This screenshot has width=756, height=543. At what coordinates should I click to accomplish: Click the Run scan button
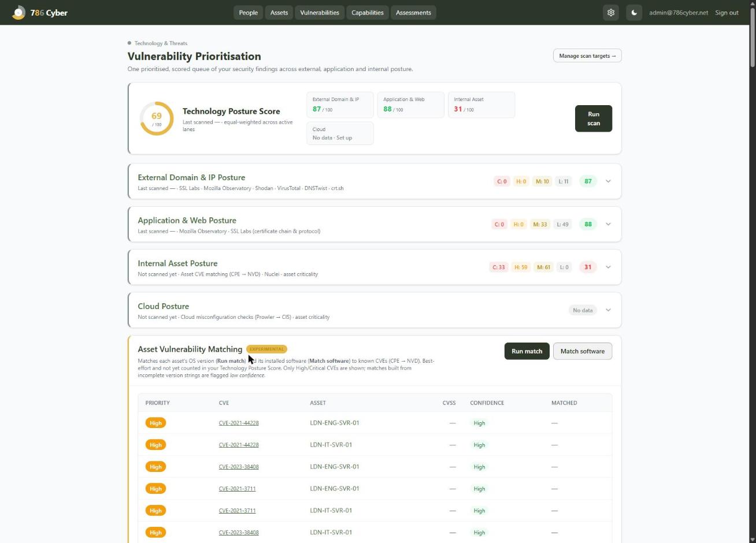(x=594, y=118)
